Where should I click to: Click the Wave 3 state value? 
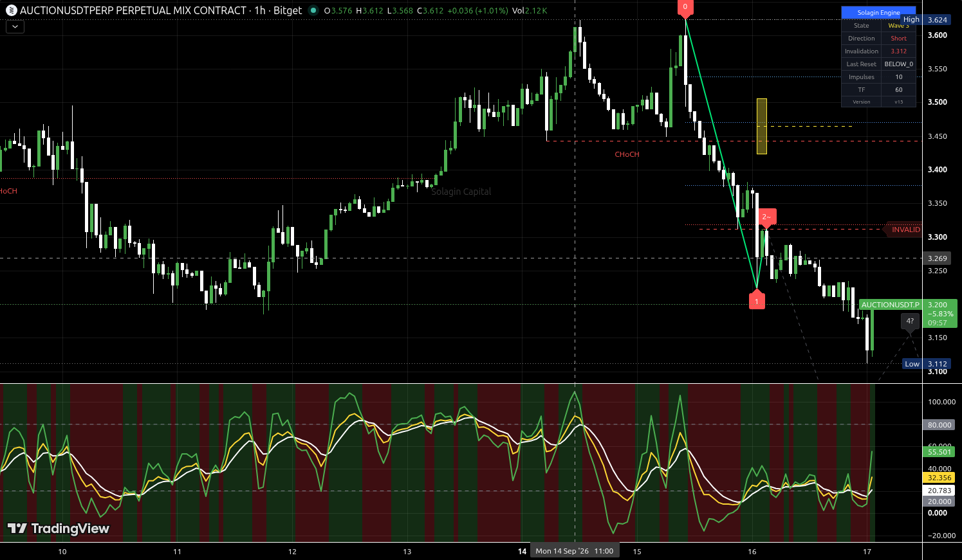pyautogui.click(x=898, y=26)
